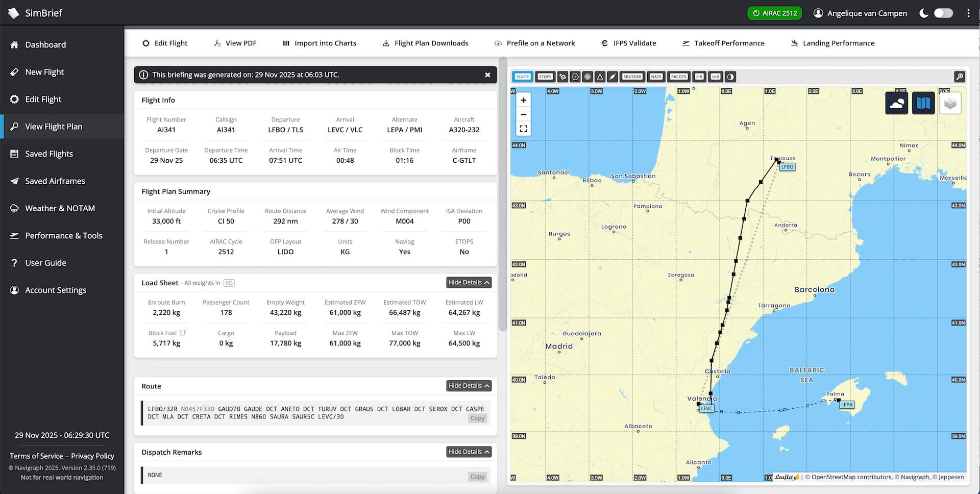Zoom out on the route map
Screen dimensions: 980x494
click(x=523, y=114)
